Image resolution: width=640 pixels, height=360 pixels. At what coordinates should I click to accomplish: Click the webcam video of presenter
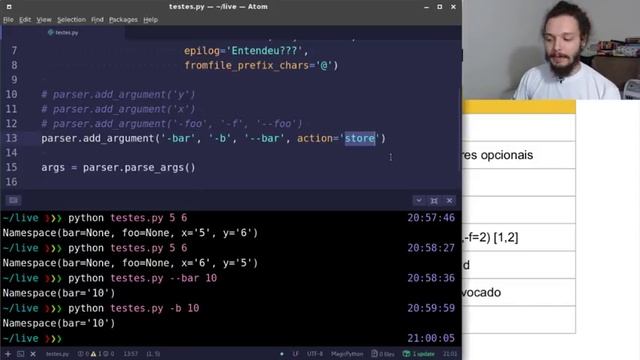(x=551, y=50)
